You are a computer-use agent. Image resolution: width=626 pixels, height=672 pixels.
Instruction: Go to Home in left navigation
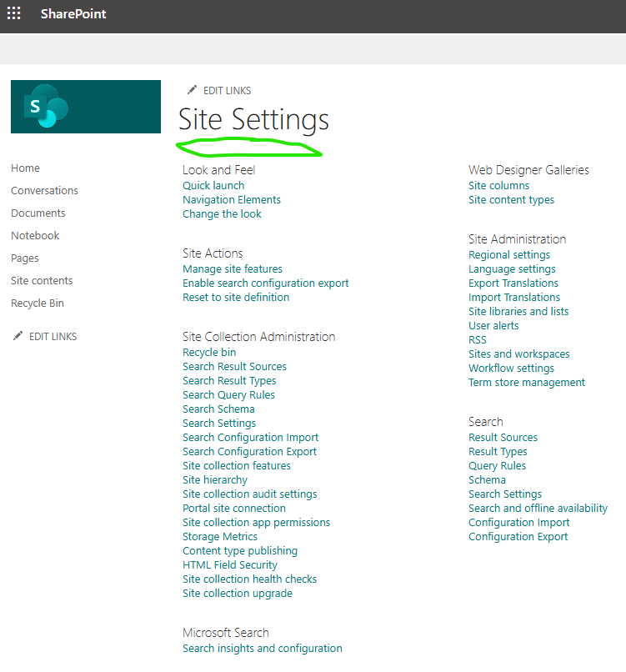tap(25, 168)
